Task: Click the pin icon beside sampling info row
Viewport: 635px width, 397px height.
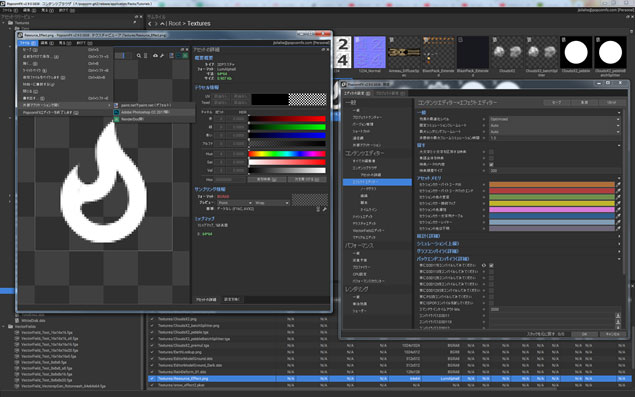Action: [325, 209]
